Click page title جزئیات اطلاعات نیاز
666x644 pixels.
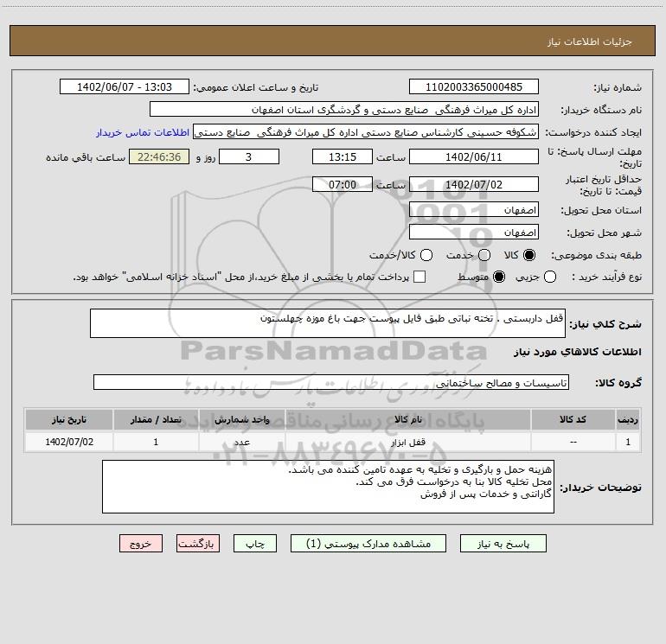[590, 41]
